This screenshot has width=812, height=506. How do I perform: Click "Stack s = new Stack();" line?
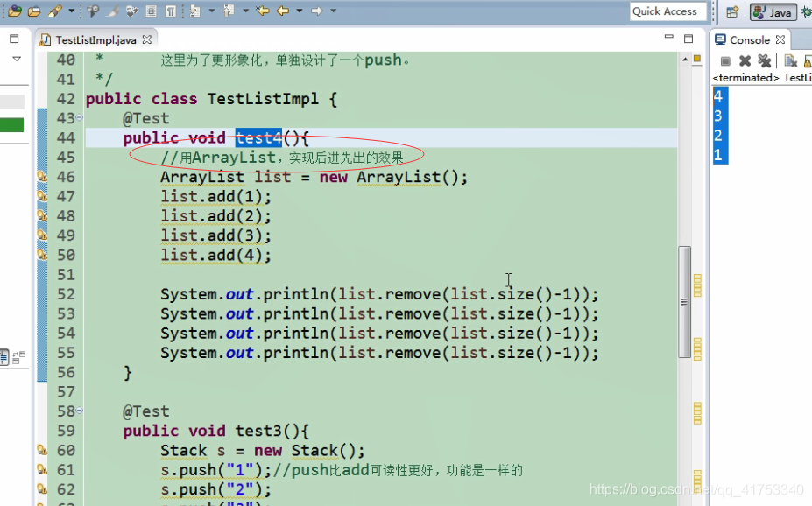click(x=263, y=451)
